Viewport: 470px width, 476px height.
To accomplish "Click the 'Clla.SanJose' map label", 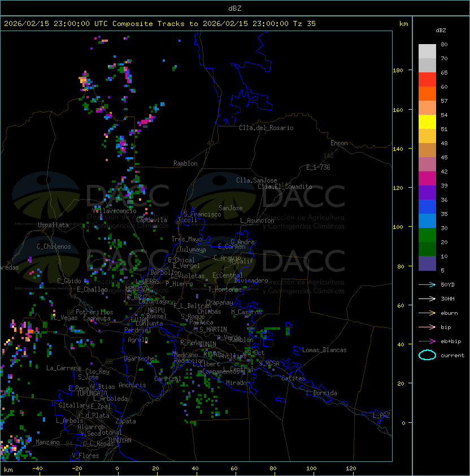I will (x=256, y=180).
